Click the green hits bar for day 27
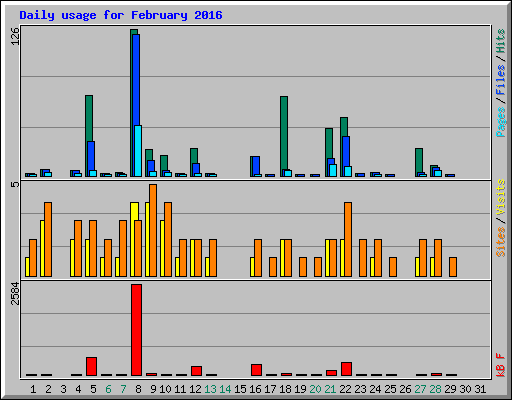The width and height of the screenshot is (512, 400). coord(419,161)
